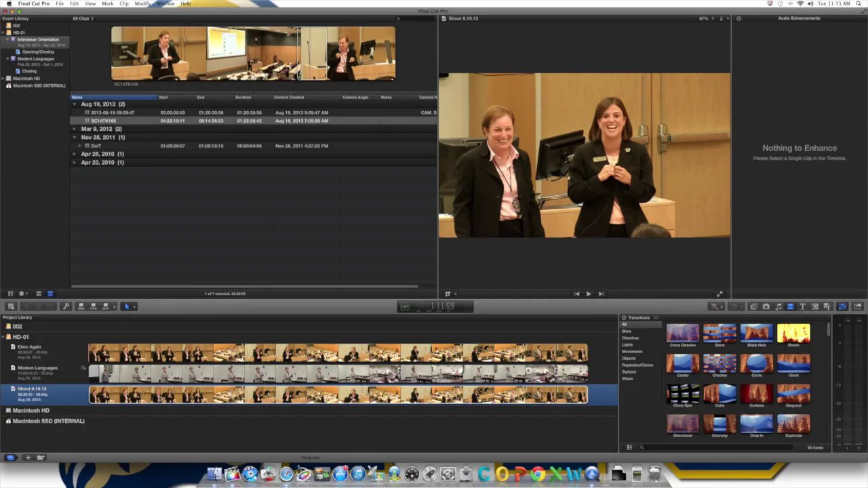Viewport: 868px width, 488px height.
Task: Switch event browser to filmstrip view
Action: [x=39, y=293]
